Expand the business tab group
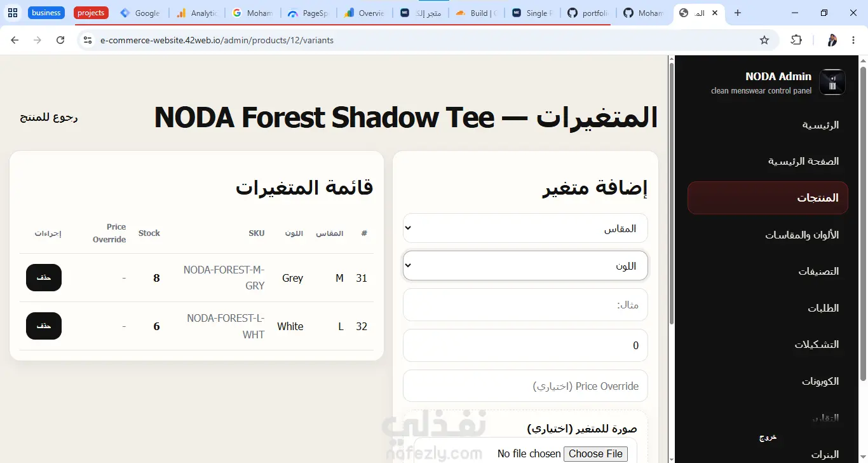This screenshot has height=463, width=868. (46, 13)
